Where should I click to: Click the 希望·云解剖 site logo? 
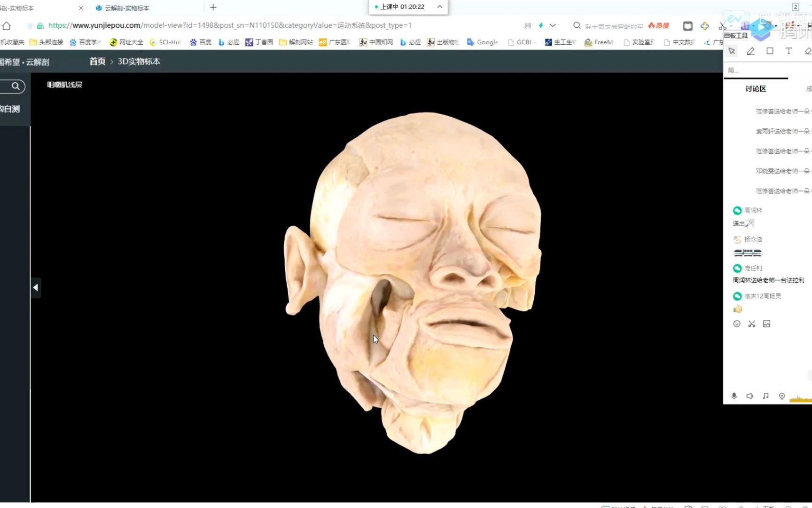tap(24, 62)
